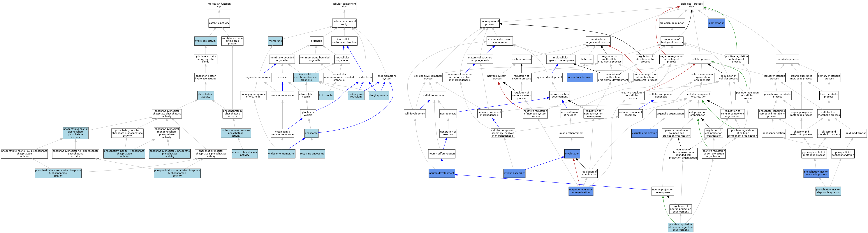Click the molecular_function Fig4 root node

coord(219,5)
